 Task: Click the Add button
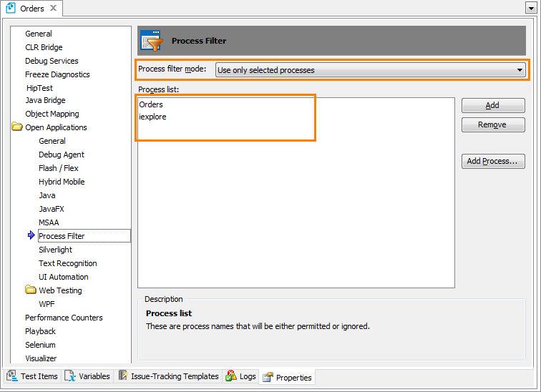pos(493,105)
